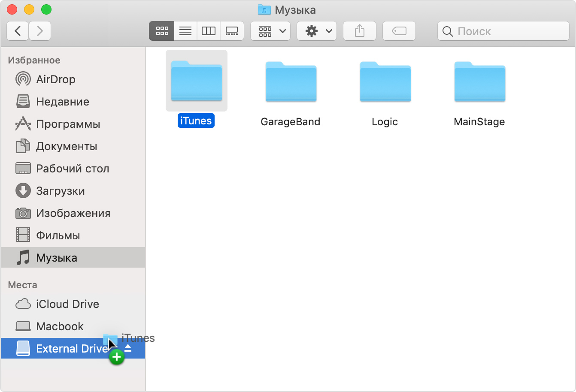Go forward with the right chevron button

click(x=40, y=31)
